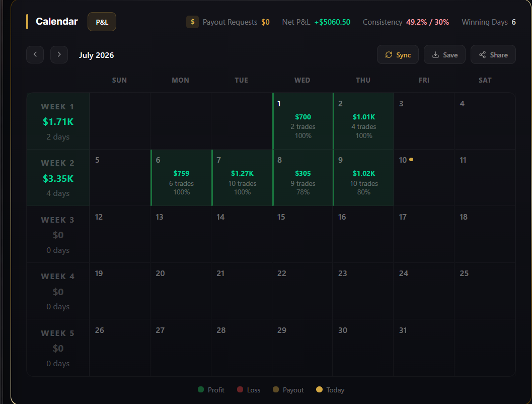Click the SAT column header
The height and width of the screenshot is (404, 532).
pos(485,80)
